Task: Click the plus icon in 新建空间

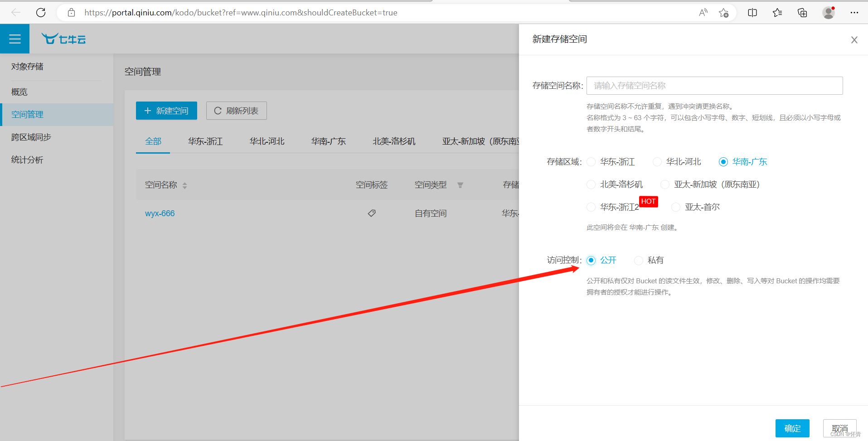Action: tap(147, 110)
